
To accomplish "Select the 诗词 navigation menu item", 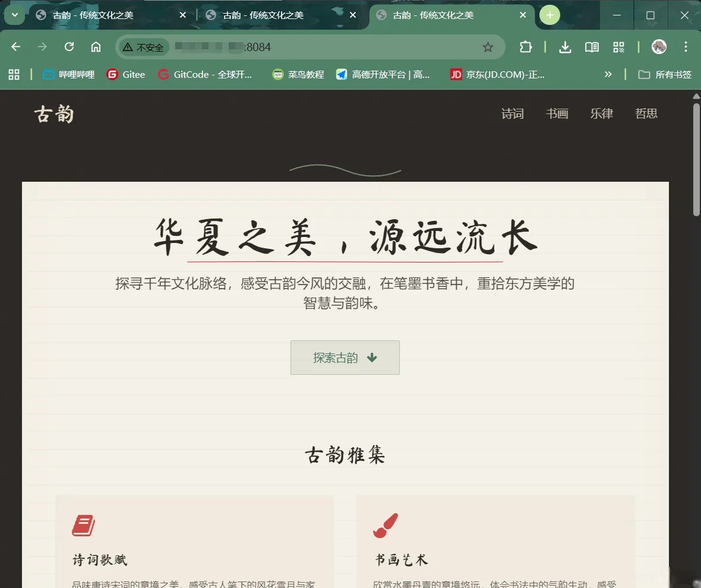I will tap(512, 113).
